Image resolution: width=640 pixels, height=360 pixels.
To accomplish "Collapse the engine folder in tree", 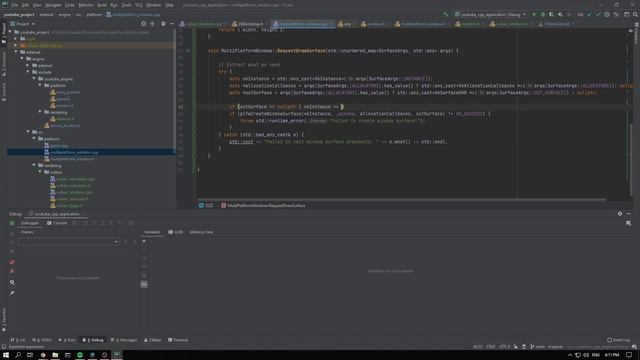I will pyautogui.click(x=22, y=59).
